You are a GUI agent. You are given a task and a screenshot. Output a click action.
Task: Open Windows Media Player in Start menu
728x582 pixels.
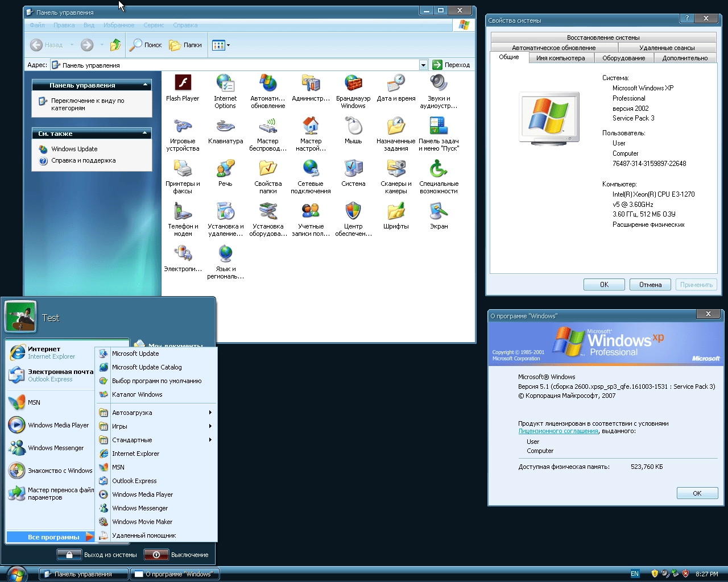[x=51, y=425]
